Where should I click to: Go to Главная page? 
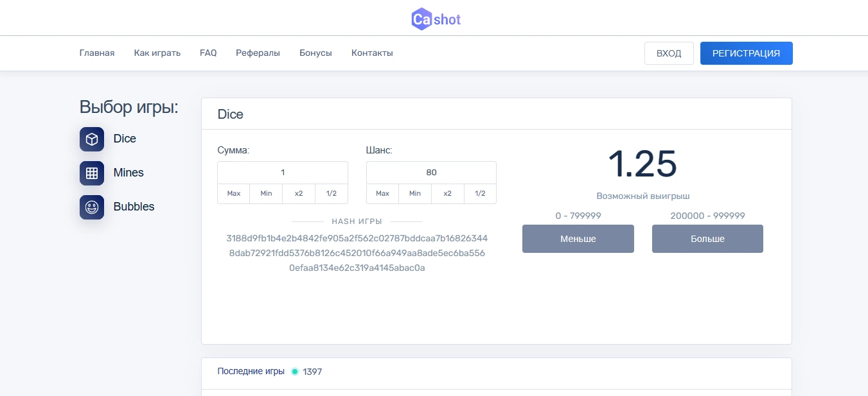(97, 53)
